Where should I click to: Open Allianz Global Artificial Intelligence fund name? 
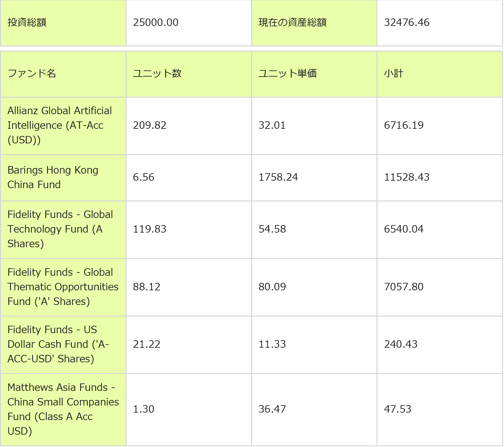click(x=59, y=125)
